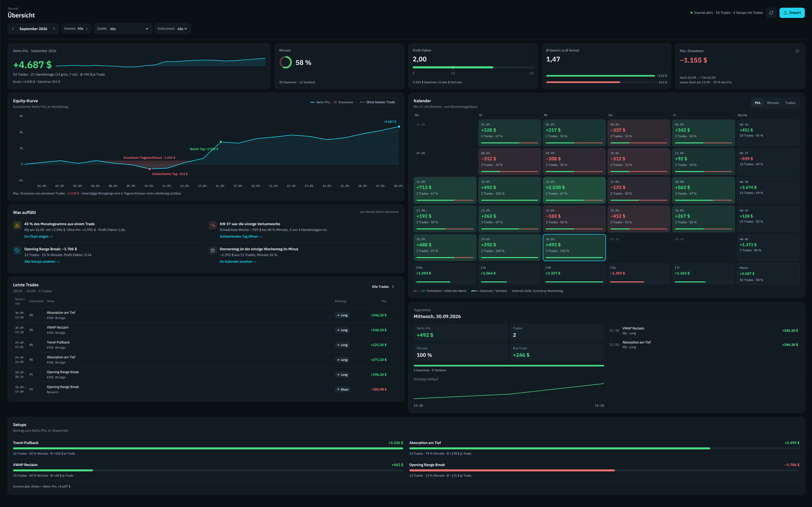
Task: Toggle the Drawdown legend series
Action: (x=343, y=102)
